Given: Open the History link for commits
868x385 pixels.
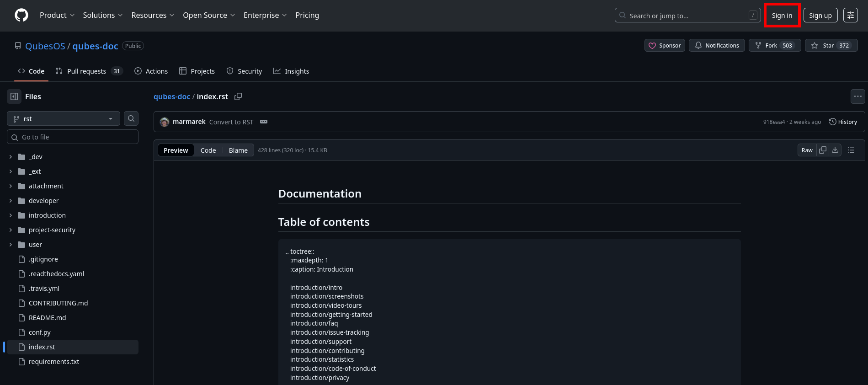Looking at the screenshot, I should coord(843,122).
